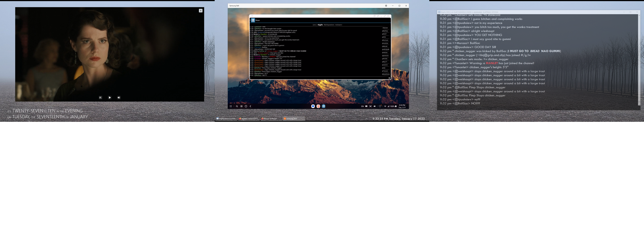Open the nickserv query tab
This screenshot has width=644, height=231.
(339, 25)
